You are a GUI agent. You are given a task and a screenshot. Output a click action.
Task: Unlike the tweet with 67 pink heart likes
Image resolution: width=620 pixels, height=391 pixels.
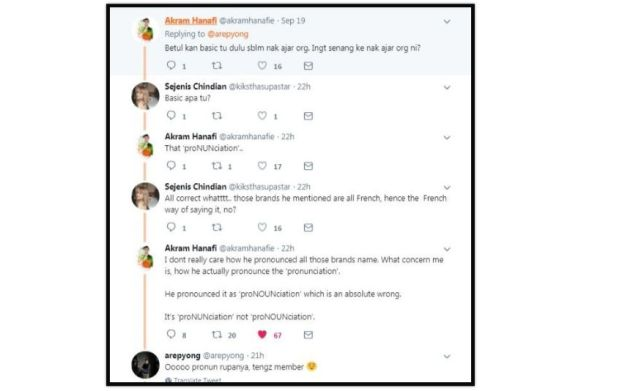(262, 334)
